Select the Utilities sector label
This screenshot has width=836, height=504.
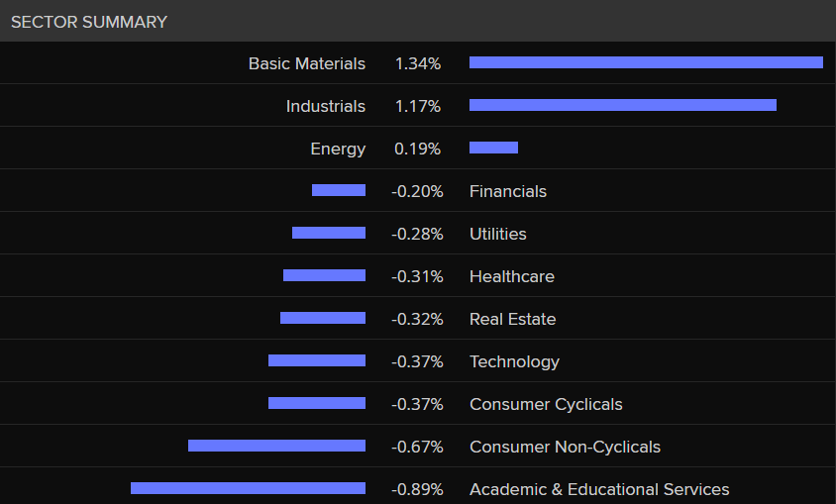tap(497, 234)
